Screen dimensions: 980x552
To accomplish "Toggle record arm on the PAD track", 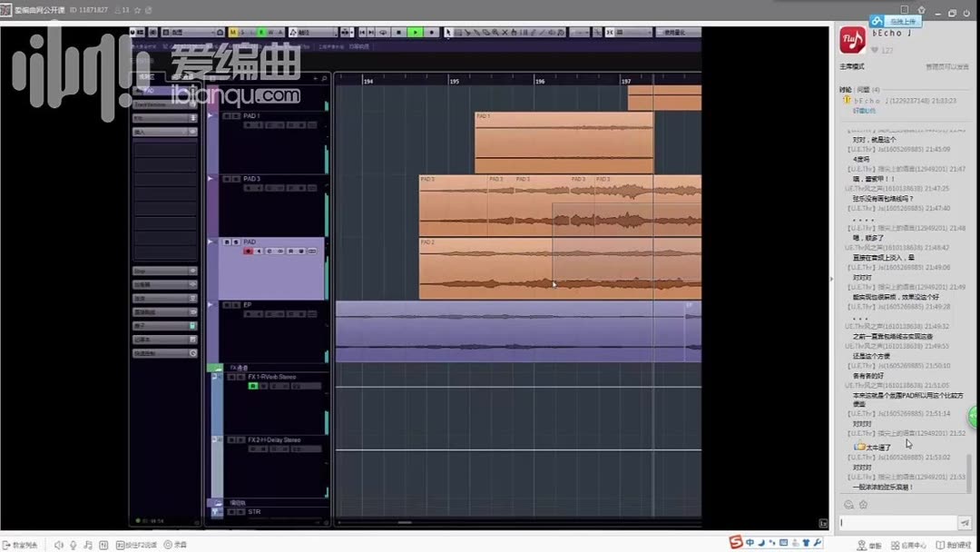I will (x=248, y=251).
